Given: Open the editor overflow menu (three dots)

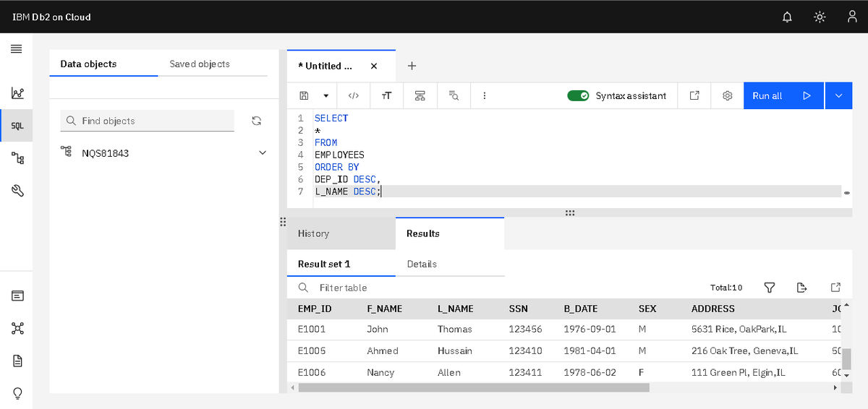Looking at the screenshot, I should tap(484, 95).
